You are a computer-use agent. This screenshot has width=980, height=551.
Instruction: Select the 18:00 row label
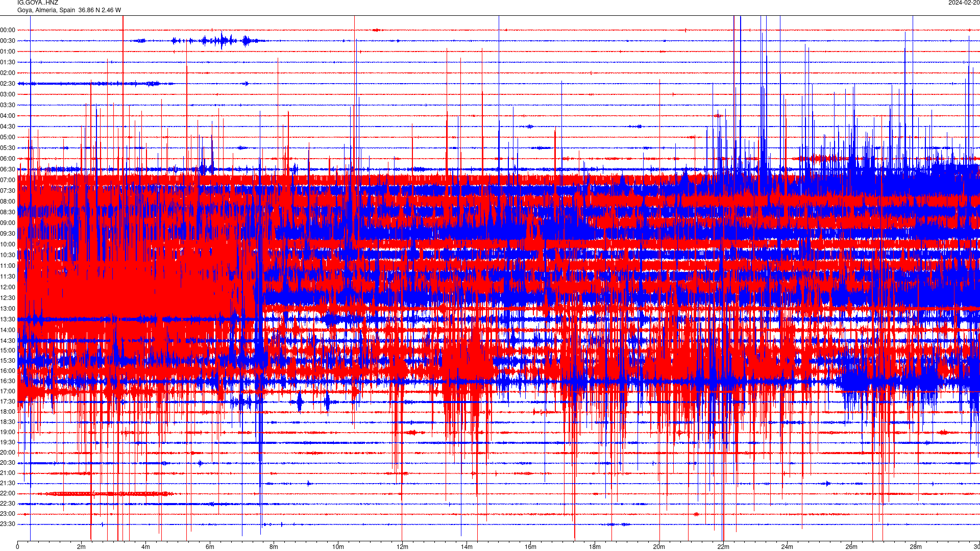8,412
